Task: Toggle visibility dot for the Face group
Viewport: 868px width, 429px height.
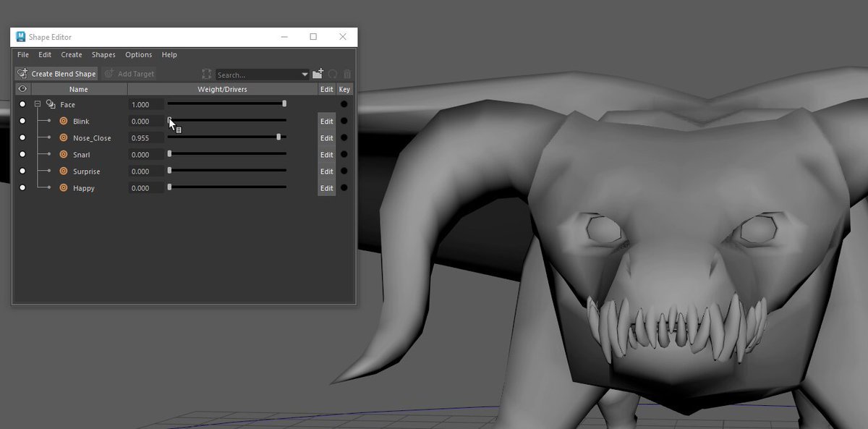Action: pyautogui.click(x=22, y=104)
